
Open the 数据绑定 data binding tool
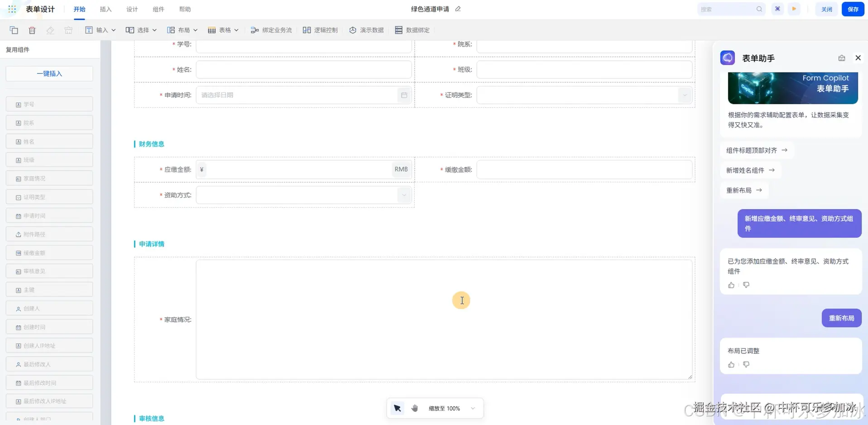click(412, 30)
